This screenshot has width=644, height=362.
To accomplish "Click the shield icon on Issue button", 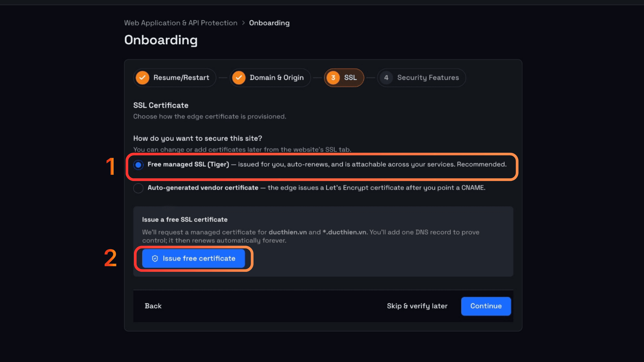I will tap(155, 259).
